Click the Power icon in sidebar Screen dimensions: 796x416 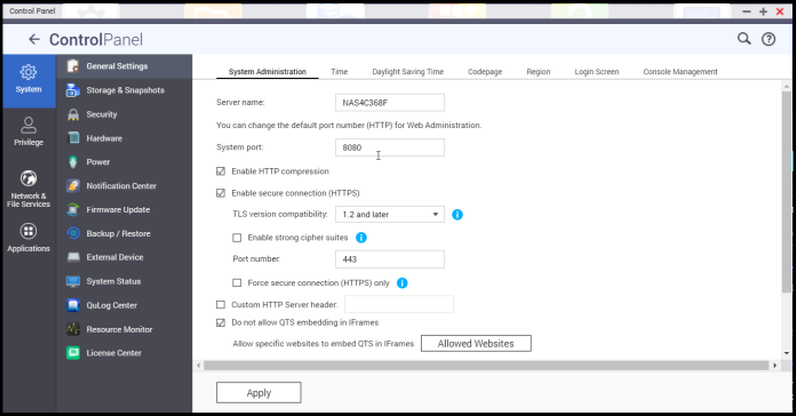pyautogui.click(x=73, y=162)
